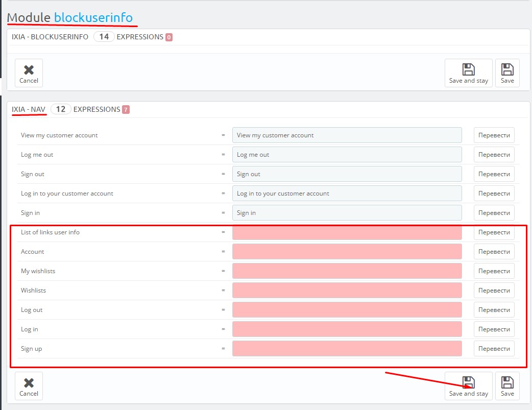This screenshot has height=410, width=532.
Task: Click empty translation field for Wishlists
Action: pyautogui.click(x=347, y=290)
